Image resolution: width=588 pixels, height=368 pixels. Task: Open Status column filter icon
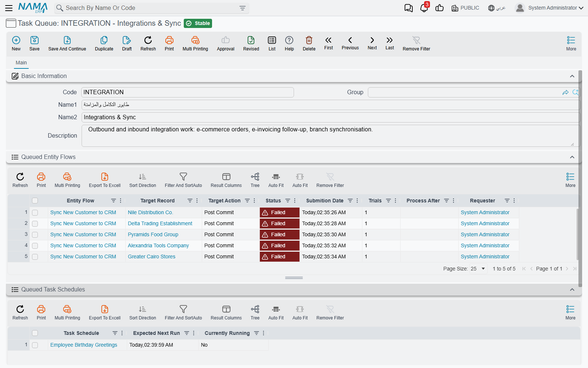click(x=288, y=201)
